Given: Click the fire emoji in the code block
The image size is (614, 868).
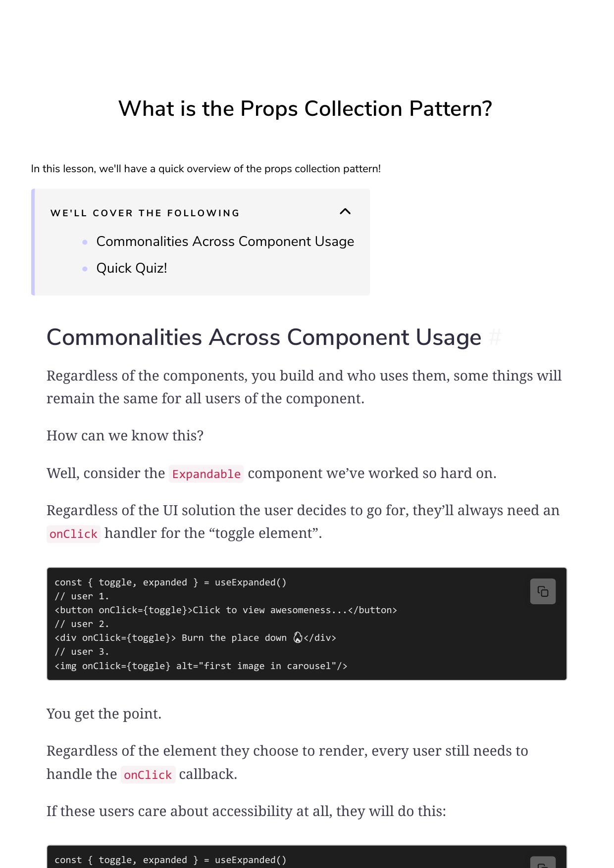Looking at the screenshot, I should pyautogui.click(x=298, y=638).
